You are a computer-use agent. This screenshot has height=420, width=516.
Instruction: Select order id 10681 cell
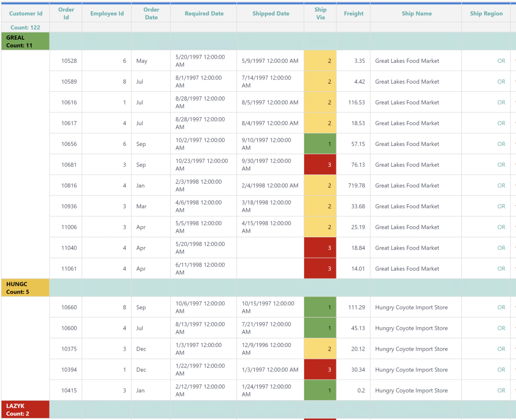coord(66,164)
